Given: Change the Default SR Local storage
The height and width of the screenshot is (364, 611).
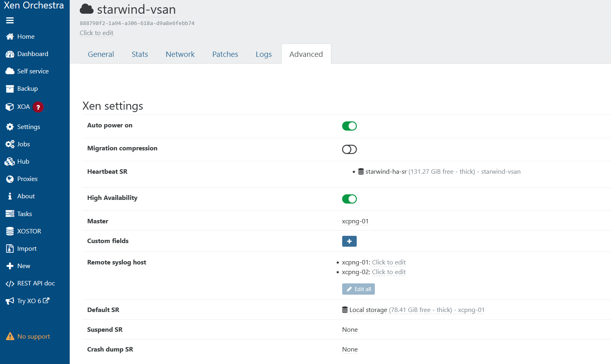Looking at the screenshot, I should [x=413, y=310].
